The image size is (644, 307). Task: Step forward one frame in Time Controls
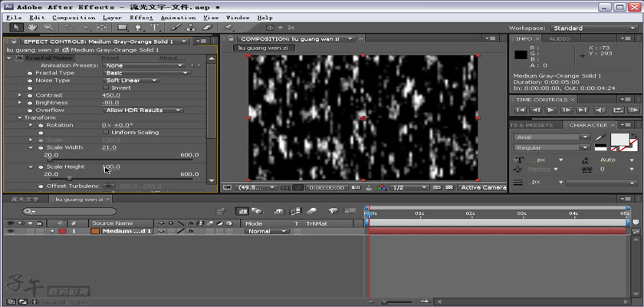coord(567,110)
